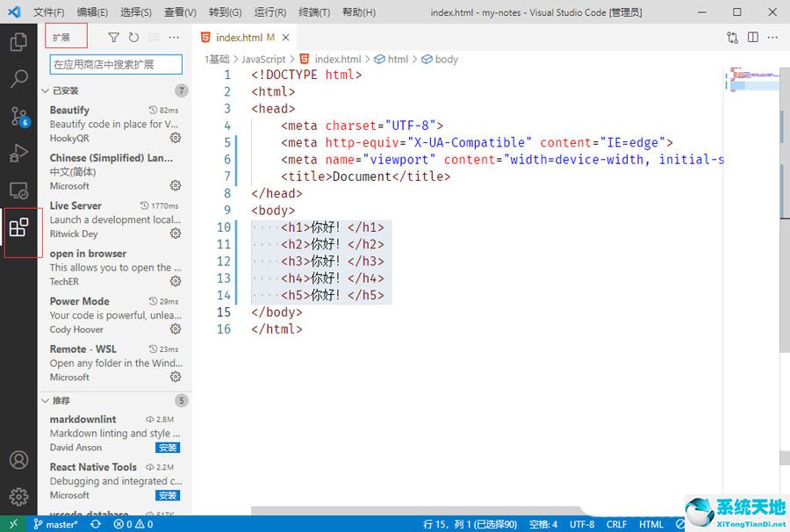Click the Extensions icon in activity bar
790x532 pixels.
tap(19, 232)
